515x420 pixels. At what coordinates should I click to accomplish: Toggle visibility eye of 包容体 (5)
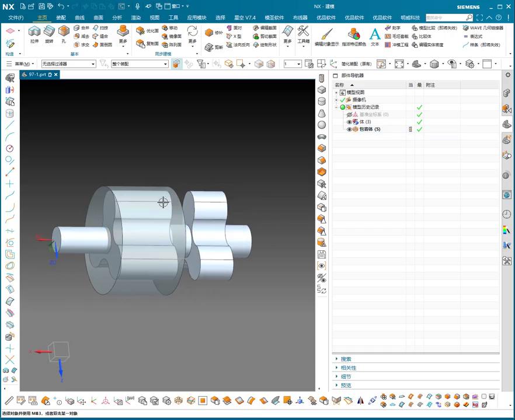pyautogui.click(x=350, y=129)
